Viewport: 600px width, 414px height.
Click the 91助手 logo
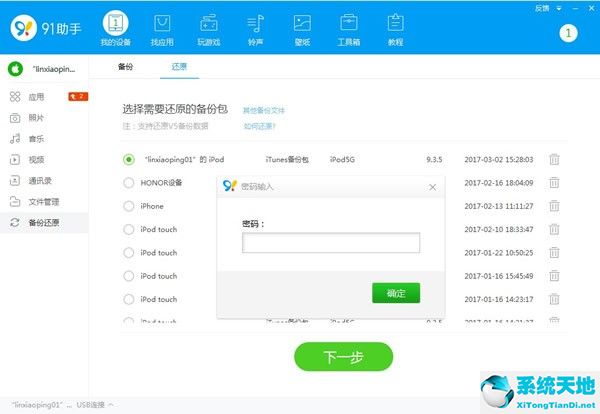(46, 28)
